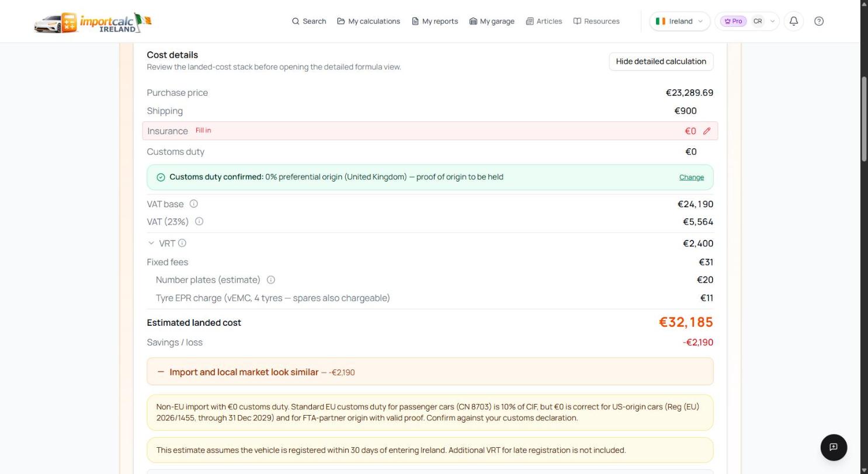Image resolution: width=868 pixels, height=474 pixels.
Task: Click the Fixed fees €31 value
Action: point(706,262)
